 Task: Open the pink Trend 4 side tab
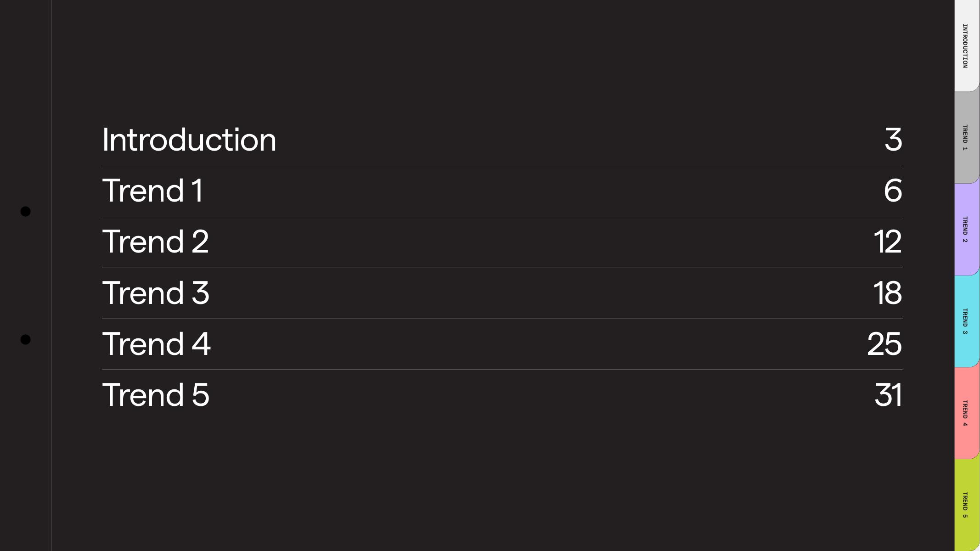tap(966, 413)
